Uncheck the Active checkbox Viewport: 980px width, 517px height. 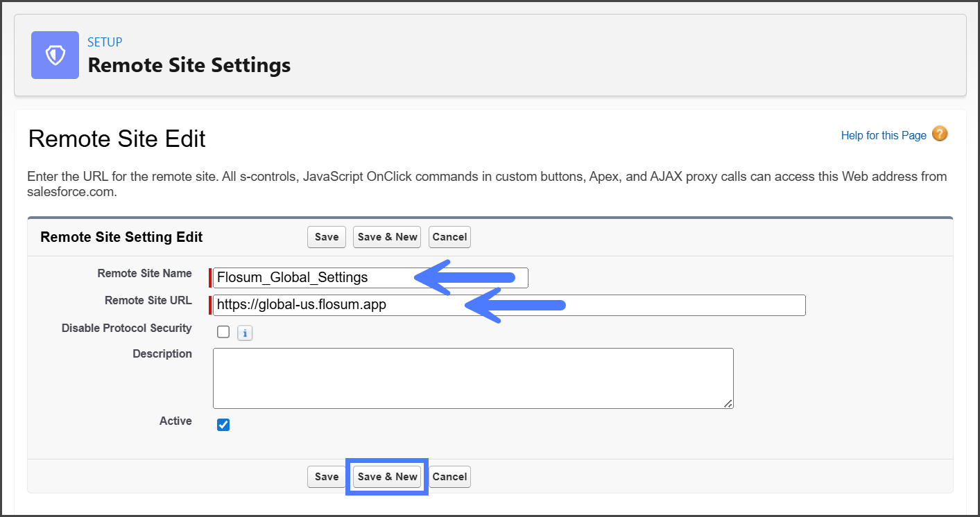[x=223, y=424]
